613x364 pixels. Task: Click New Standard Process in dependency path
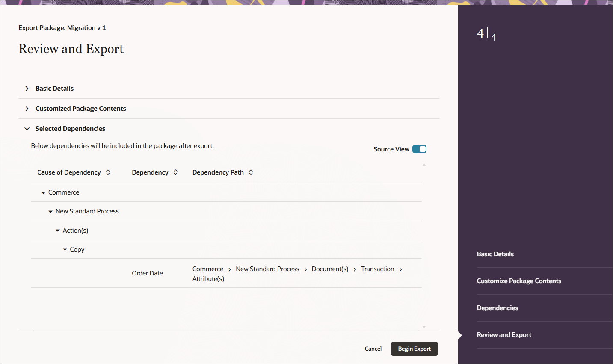click(x=267, y=269)
